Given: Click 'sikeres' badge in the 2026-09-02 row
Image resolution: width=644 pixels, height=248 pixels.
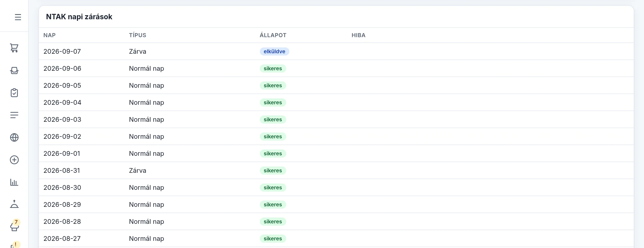Looking at the screenshot, I should pos(273,136).
